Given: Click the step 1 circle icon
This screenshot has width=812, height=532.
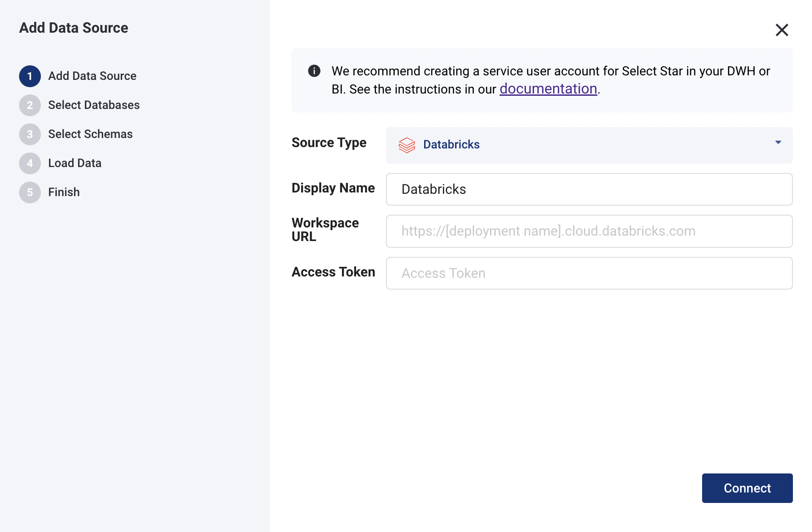Looking at the screenshot, I should click(x=30, y=76).
